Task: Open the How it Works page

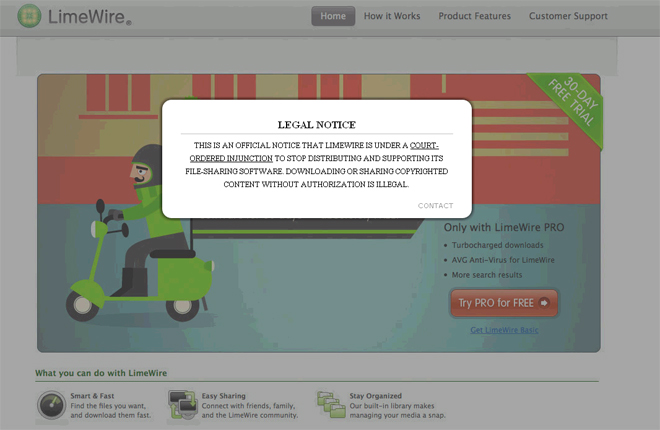Action: coord(392,16)
